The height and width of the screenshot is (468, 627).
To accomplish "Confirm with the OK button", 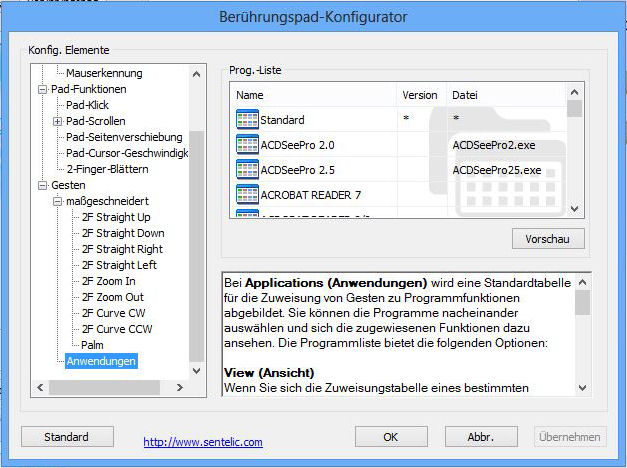I will point(391,437).
